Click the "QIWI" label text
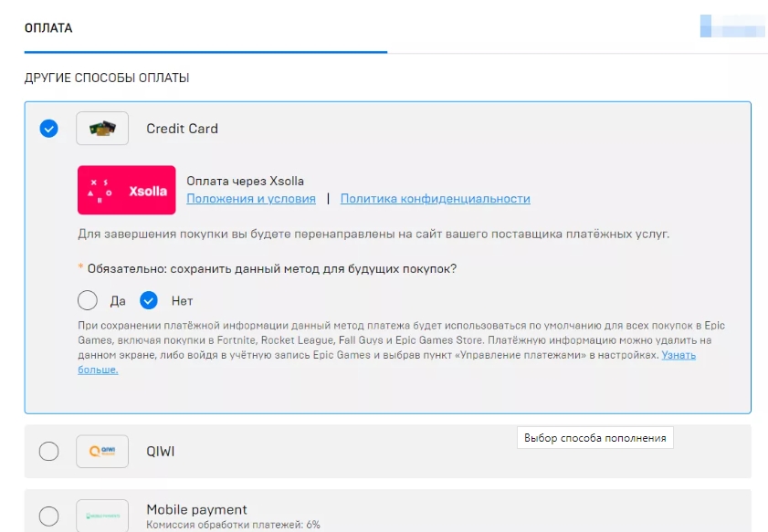Image resolution: width=768 pixels, height=532 pixels. (162, 451)
